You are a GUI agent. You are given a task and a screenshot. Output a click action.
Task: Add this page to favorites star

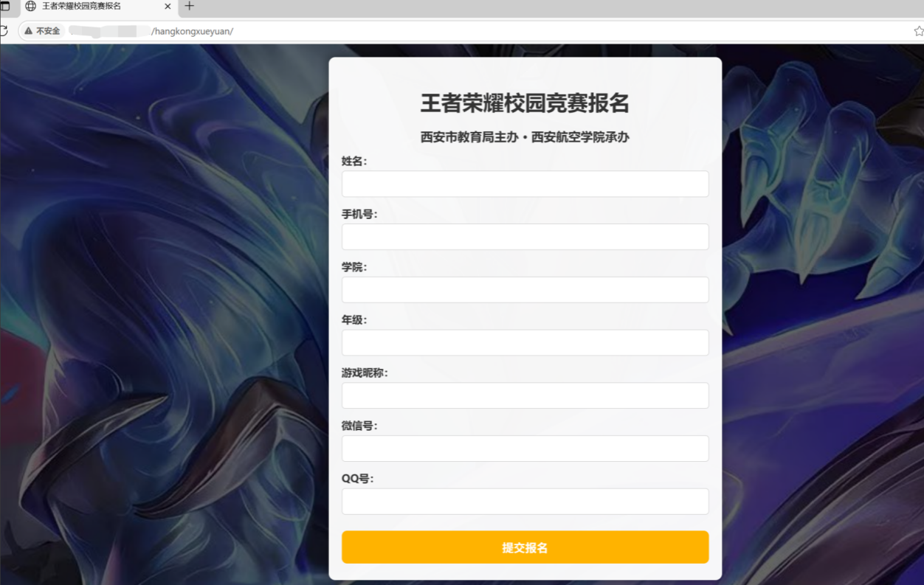[x=918, y=31]
